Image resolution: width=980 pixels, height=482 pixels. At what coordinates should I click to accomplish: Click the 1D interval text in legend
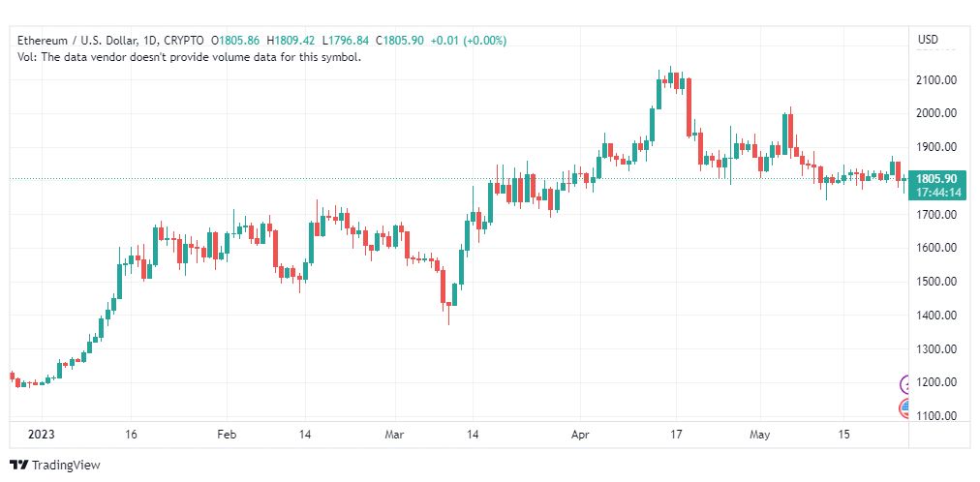pos(151,41)
